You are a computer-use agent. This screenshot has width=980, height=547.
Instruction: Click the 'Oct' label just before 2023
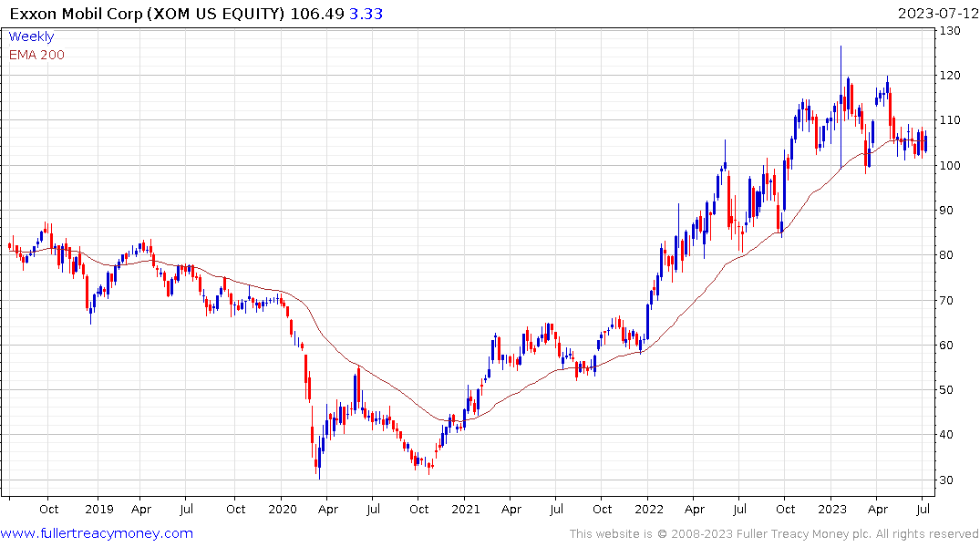[x=785, y=510]
